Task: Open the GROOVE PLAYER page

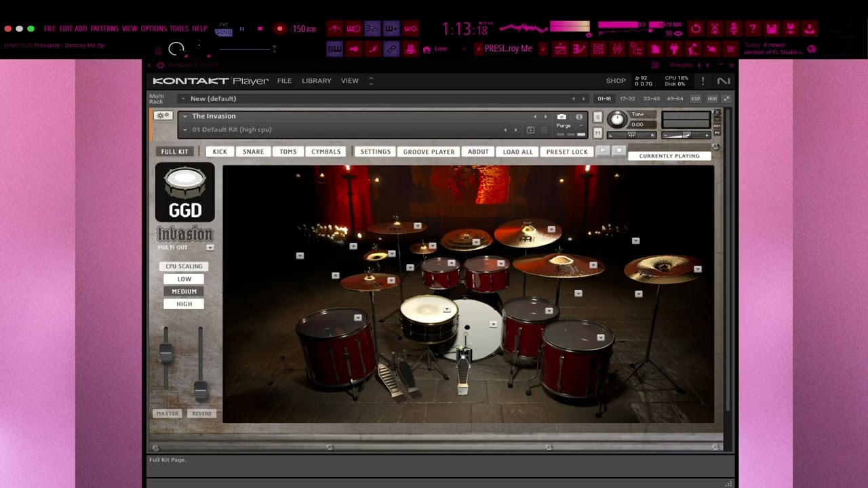Action: 429,152
